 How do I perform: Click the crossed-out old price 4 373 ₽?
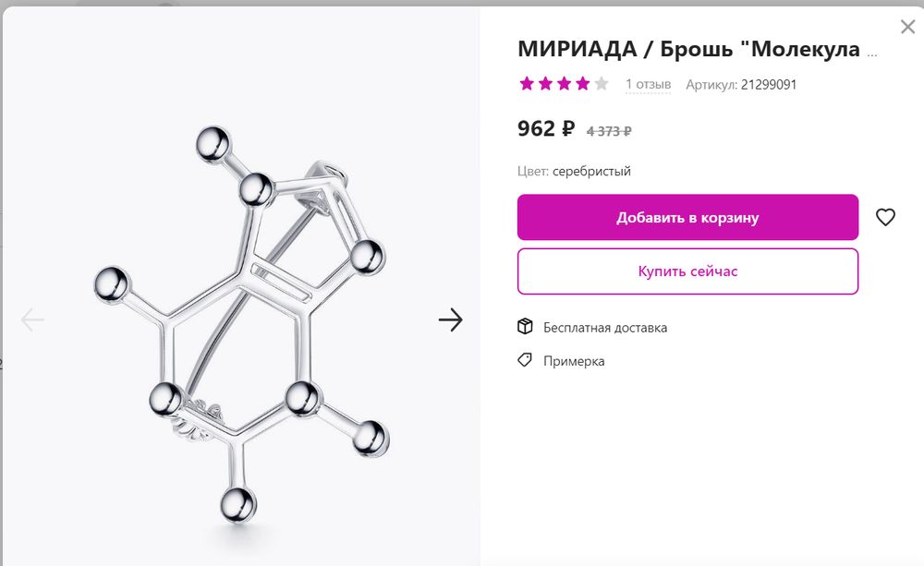pyautogui.click(x=610, y=129)
